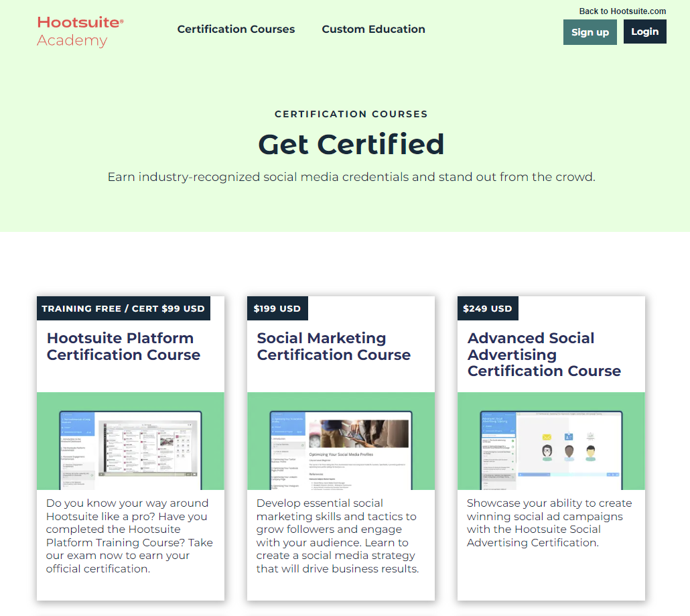The width and height of the screenshot is (690, 616).
Task: Click the Training Free / Cert $99 USD badge
Action: pyautogui.click(x=123, y=308)
